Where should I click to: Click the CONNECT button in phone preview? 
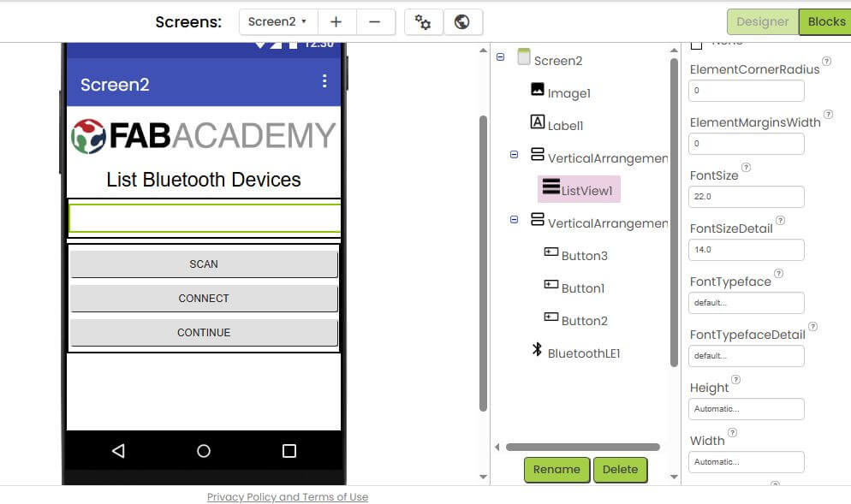[x=204, y=299]
